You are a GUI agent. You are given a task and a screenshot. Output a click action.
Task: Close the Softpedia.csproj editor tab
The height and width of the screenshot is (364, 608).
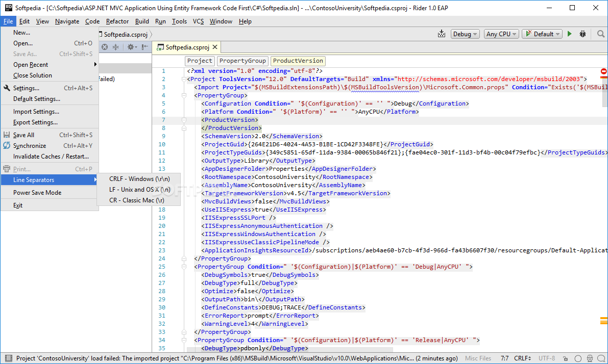click(x=215, y=47)
